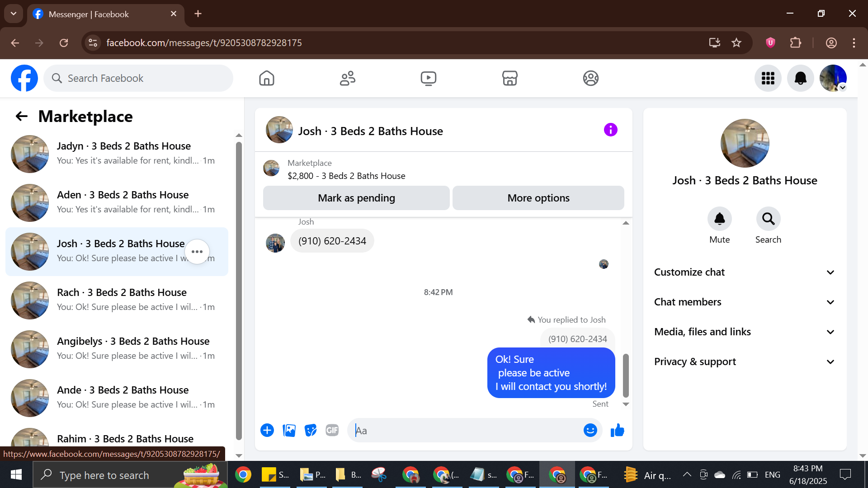Open Facebook Home icon
The height and width of the screenshot is (488, 868).
pyautogui.click(x=267, y=78)
